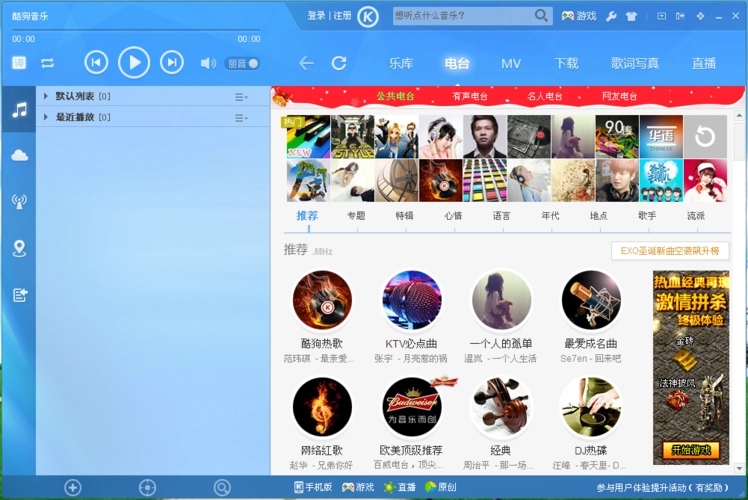The image size is (748, 500).
Task: Open the radio broadcast sidebar icon
Action: coord(19,201)
